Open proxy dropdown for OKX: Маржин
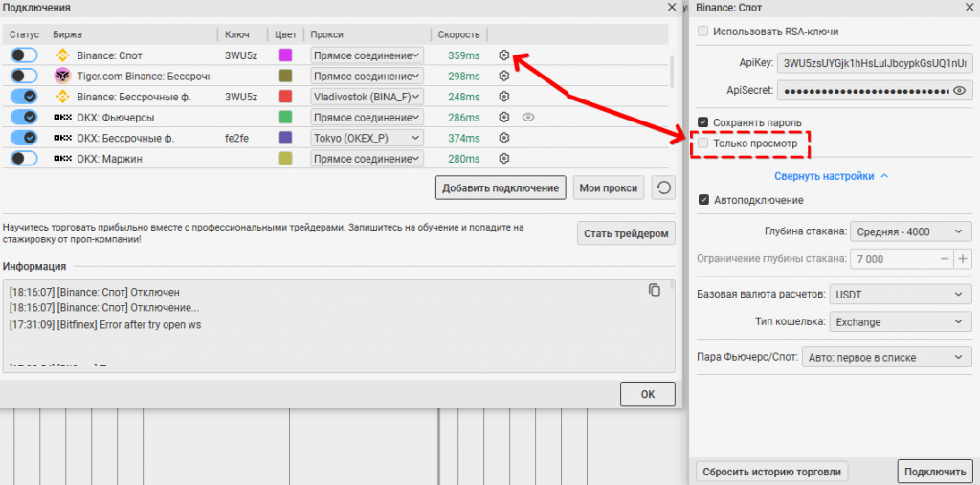Viewport: 980px width, 485px height. coord(367,158)
